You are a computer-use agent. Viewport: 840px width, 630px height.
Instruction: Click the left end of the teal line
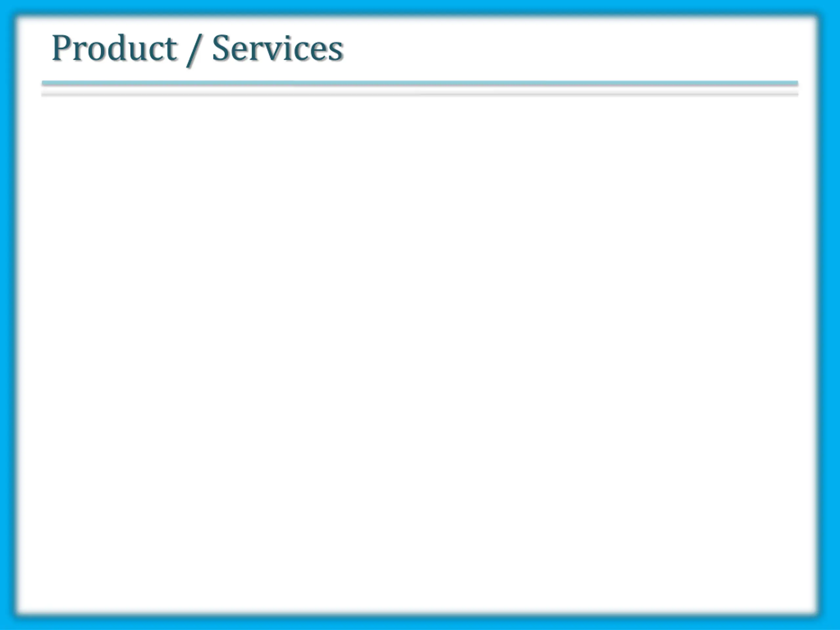pyautogui.click(x=45, y=83)
